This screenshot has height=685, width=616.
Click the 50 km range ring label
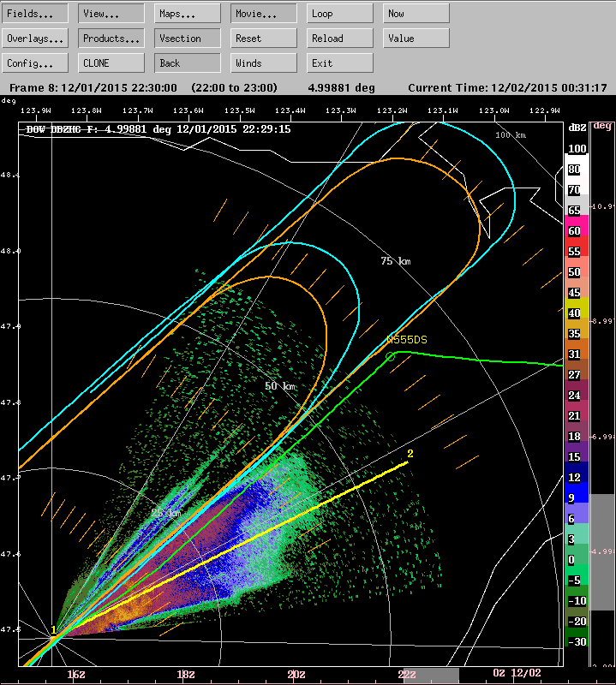pos(280,386)
